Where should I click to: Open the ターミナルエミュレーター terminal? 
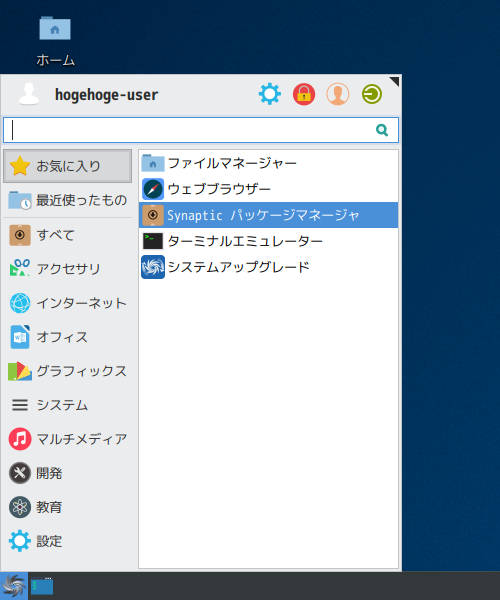coord(268,241)
